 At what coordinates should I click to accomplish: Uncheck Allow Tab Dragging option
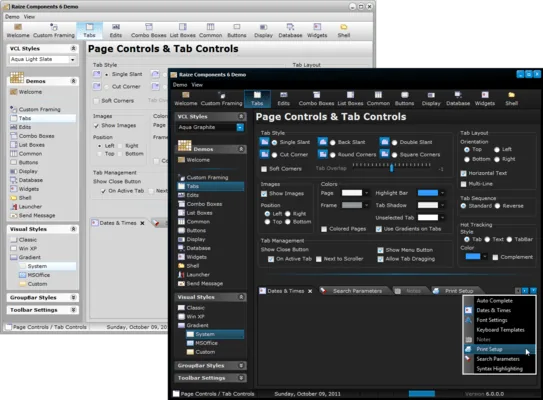pos(380,259)
